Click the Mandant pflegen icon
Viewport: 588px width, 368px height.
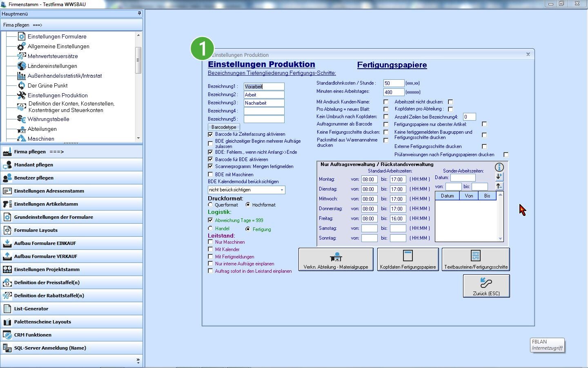click(x=7, y=165)
